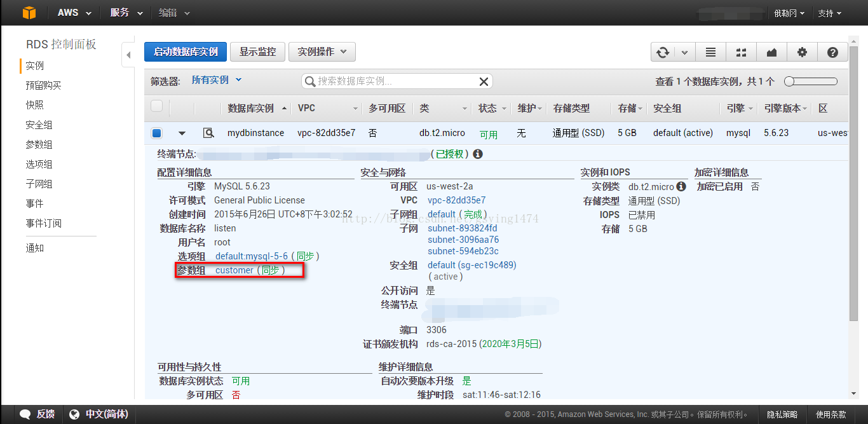Open 参数组 in the sidebar

(x=39, y=145)
